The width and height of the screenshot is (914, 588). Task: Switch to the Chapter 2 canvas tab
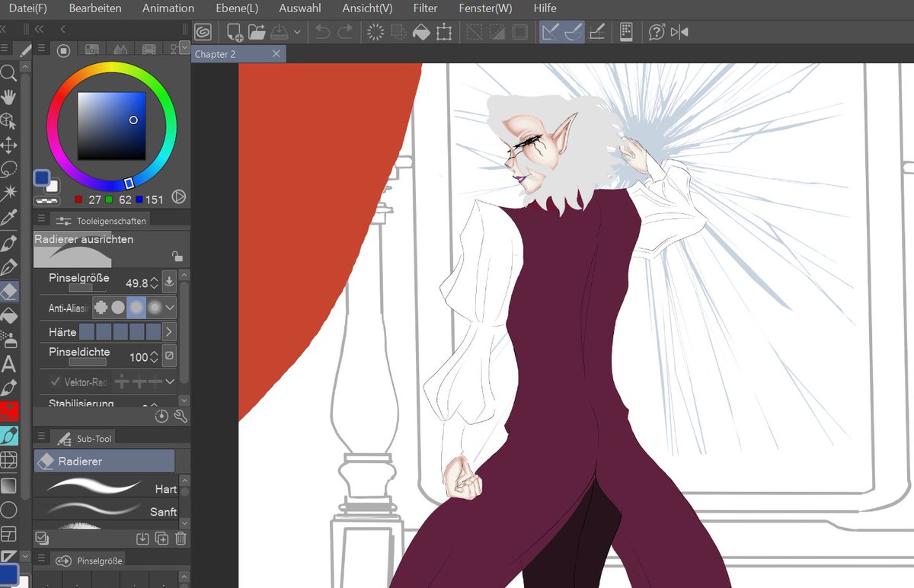pos(238,54)
